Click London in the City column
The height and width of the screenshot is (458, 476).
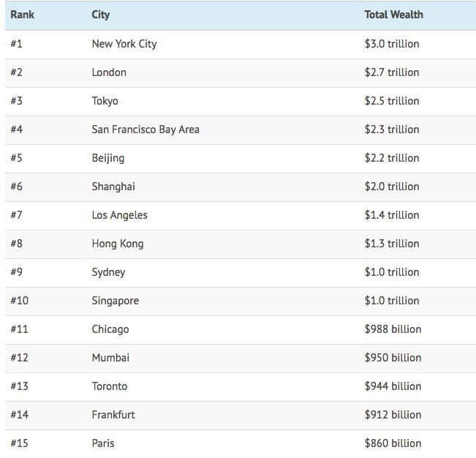point(109,72)
